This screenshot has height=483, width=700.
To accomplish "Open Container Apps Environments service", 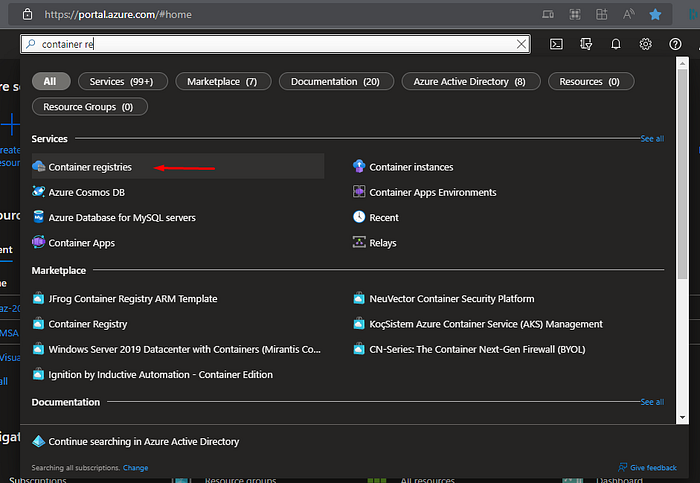I will (433, 192).
